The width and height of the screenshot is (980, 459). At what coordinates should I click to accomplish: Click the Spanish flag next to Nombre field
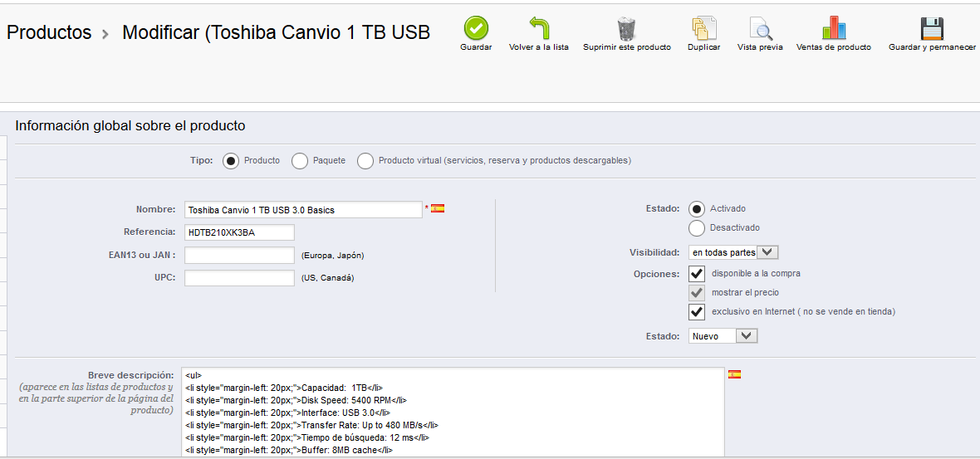438,208
